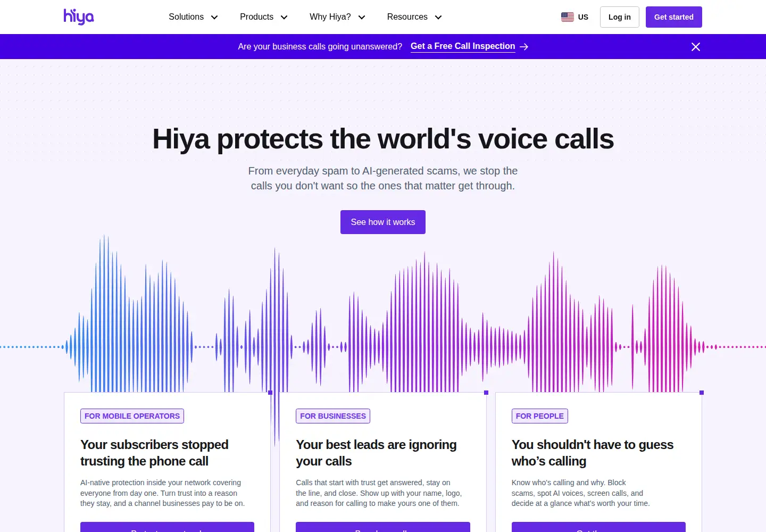This screenshot has height=532, width=766.
Task: Click the Log in button
Action: point(620,17)
